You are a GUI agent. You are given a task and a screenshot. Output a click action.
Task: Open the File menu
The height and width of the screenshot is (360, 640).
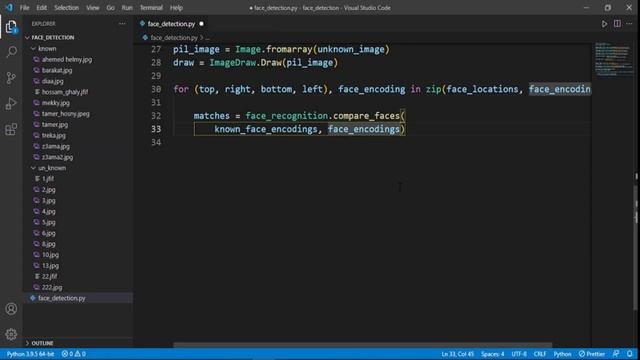(x=24, y=8)
